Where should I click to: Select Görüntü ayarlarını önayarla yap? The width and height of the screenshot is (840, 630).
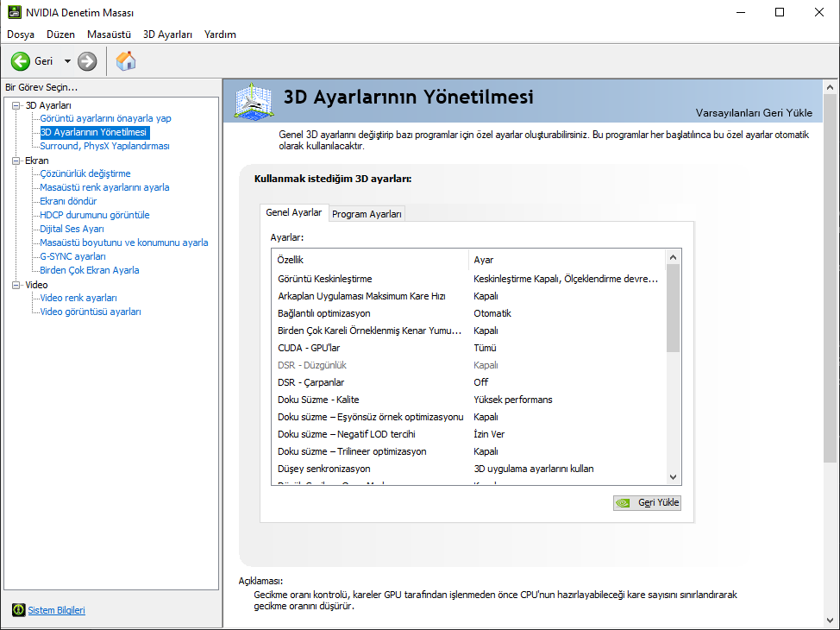105,118
